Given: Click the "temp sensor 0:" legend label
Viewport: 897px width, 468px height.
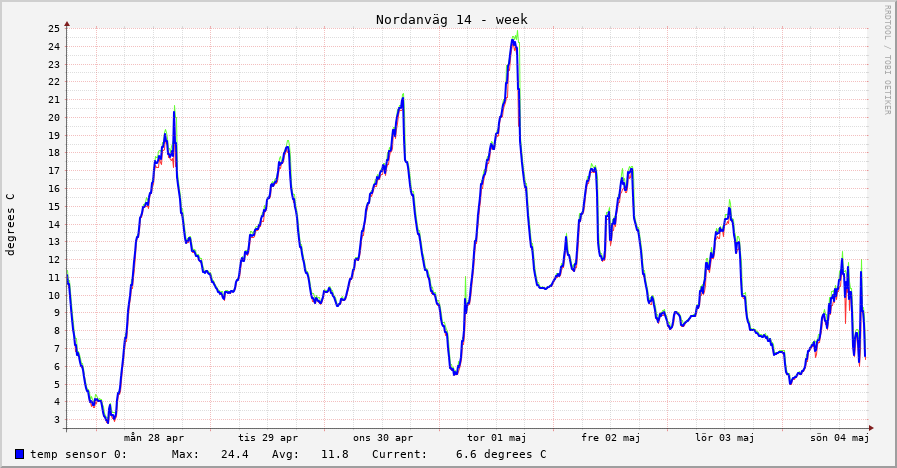Looking at the screenshot, I should [78, 454].
